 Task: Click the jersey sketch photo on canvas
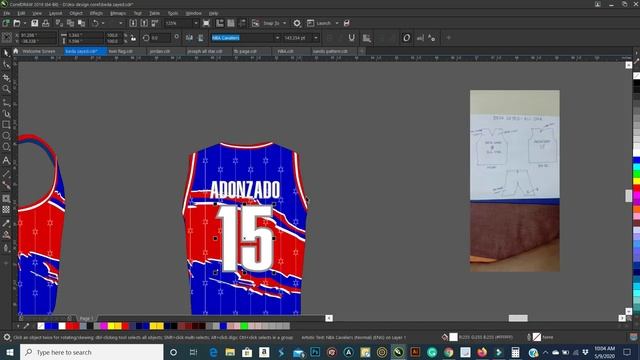[515, 181]
